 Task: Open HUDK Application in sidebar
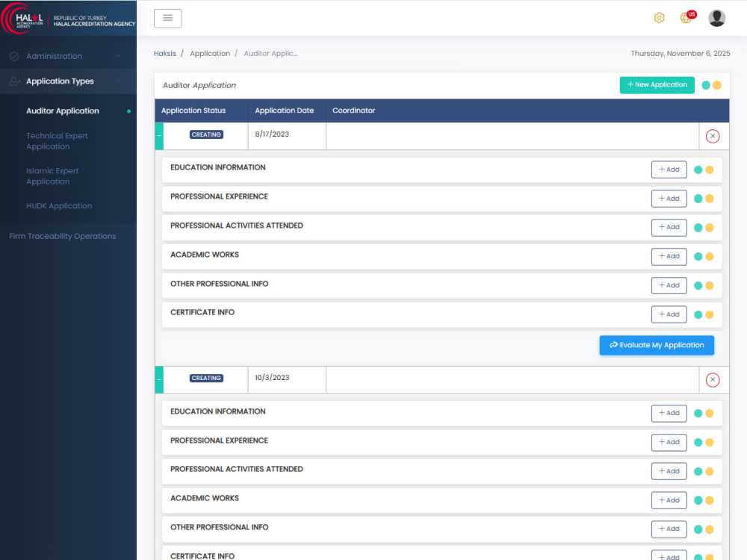[x=59, y=206]
